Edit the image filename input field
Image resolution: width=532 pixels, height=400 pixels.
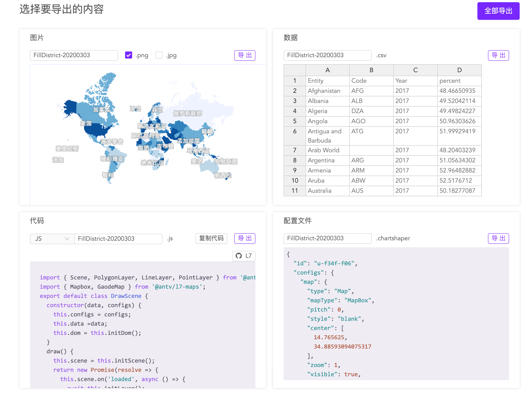coord(74,55)
